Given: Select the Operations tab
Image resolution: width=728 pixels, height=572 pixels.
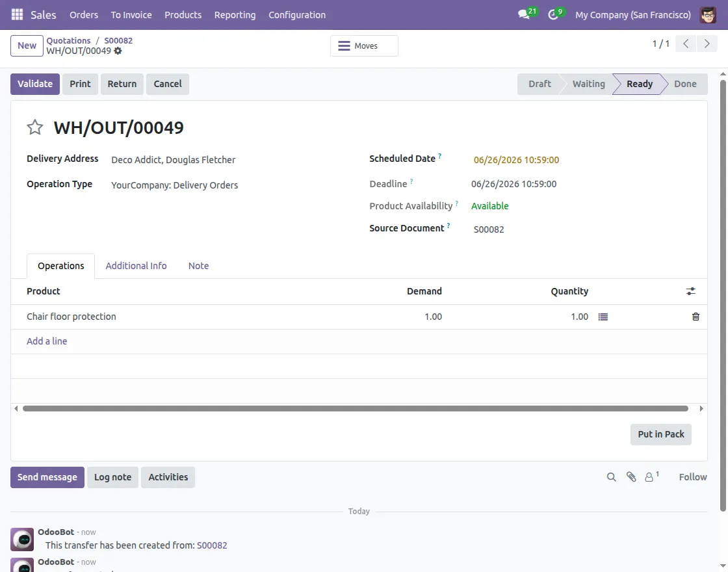Looking at the screenshot, I should click(61, 266).
